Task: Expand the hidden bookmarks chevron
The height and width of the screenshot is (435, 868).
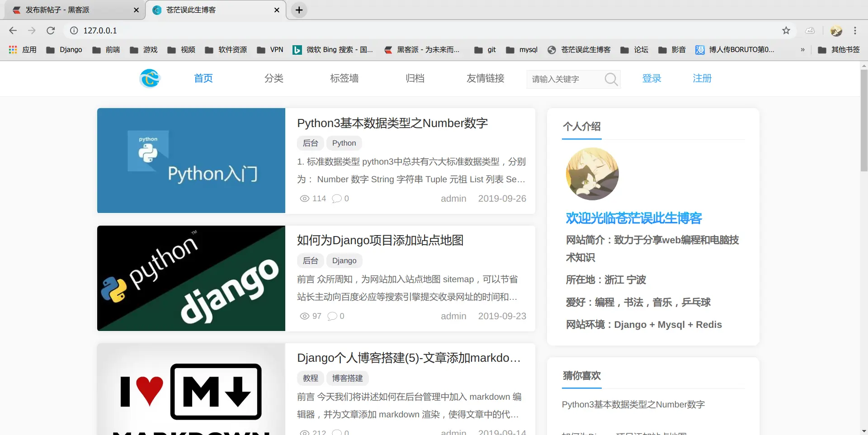Action: pos(802,50)
